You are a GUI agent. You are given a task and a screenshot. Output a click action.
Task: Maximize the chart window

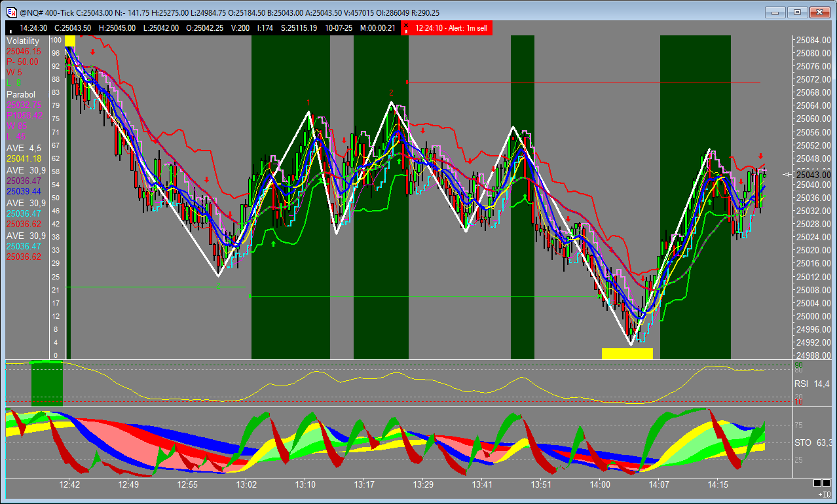point(797,12)
